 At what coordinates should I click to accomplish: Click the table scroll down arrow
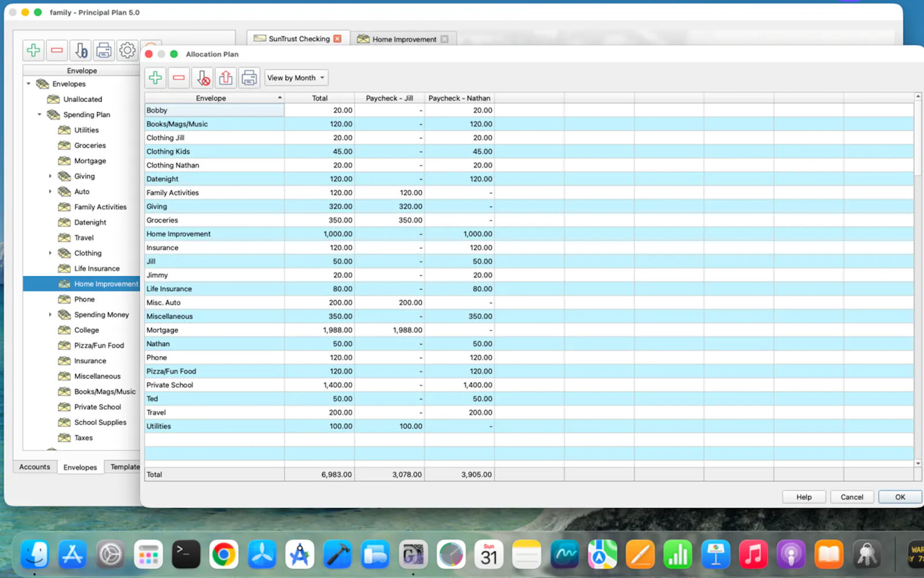click(x=918, y=463)
